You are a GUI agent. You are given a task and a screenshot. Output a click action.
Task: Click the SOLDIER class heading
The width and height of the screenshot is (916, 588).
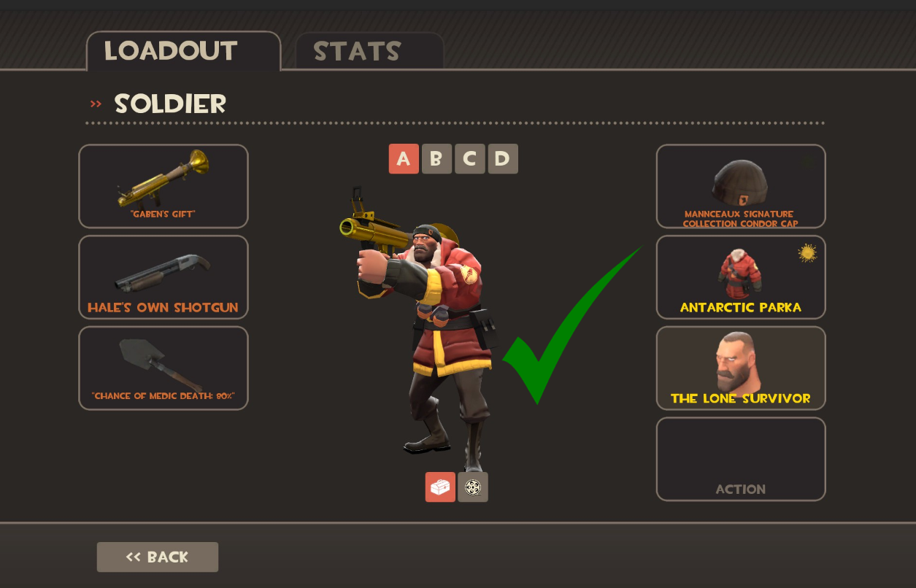(170, 104)
